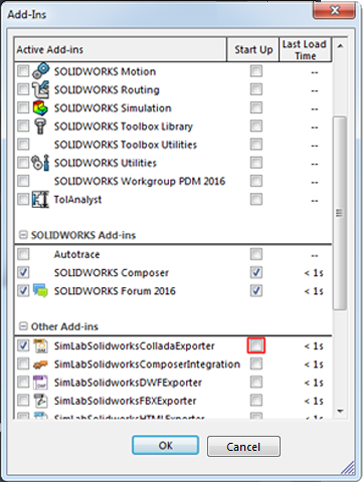
Task: Collapse the SOLIDWORKS Add-ins group
Action: click(23, 235)
